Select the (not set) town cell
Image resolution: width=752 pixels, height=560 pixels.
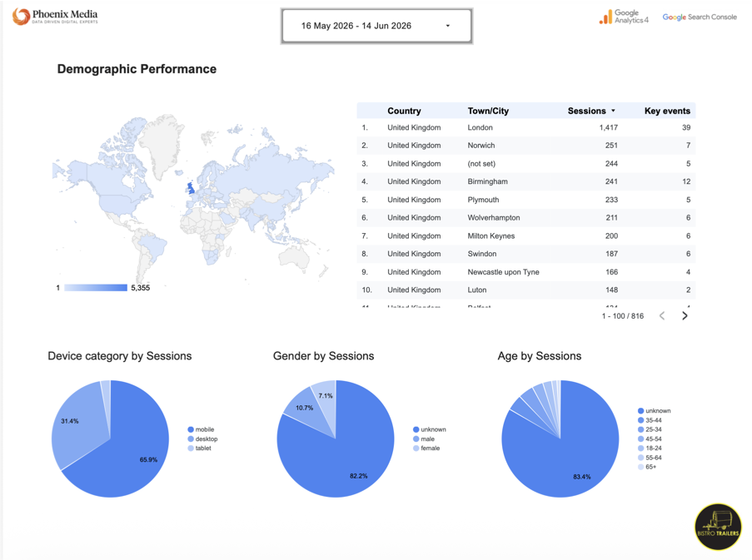pyautogui.click(x=481, y=163)
